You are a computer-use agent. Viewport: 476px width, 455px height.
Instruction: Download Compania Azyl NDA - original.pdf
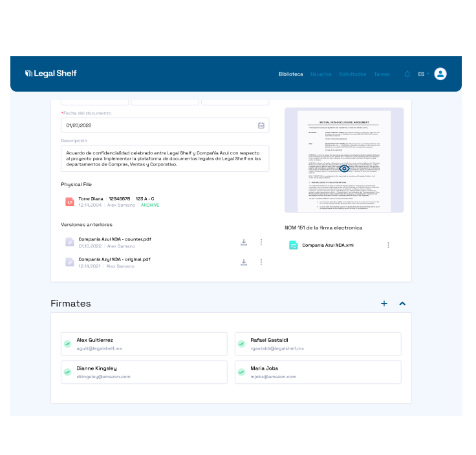244,262
